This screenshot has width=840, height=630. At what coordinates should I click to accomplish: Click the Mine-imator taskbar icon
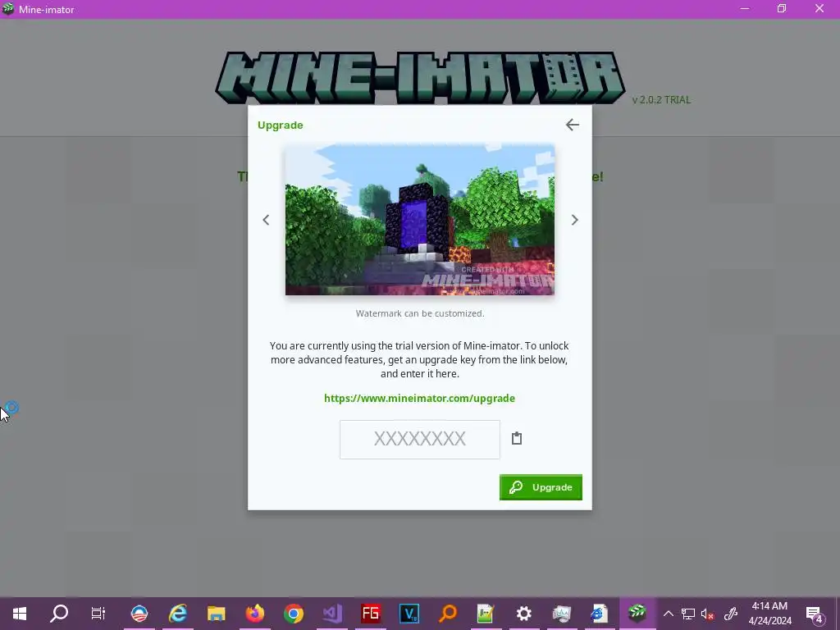637,613
